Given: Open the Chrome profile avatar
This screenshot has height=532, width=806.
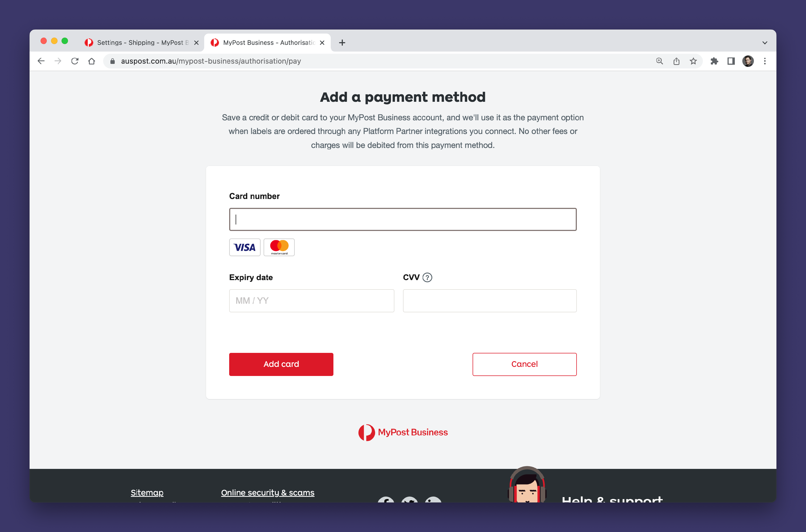Looking at the screenshot, I should click(748, 61).
